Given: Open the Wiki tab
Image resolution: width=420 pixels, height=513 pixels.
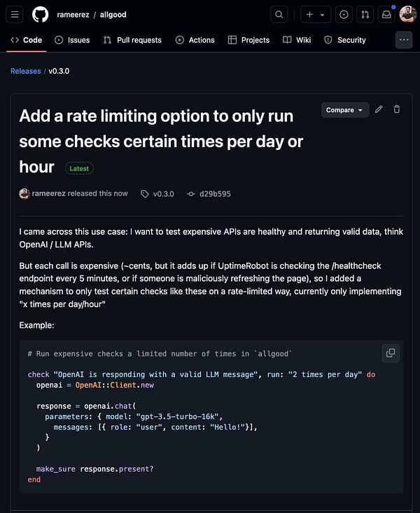Looking at the screenshot, I should 297,40.
